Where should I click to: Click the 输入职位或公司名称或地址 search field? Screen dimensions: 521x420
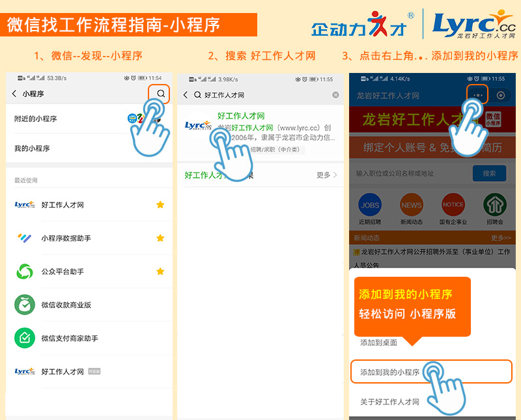point(410,174)
